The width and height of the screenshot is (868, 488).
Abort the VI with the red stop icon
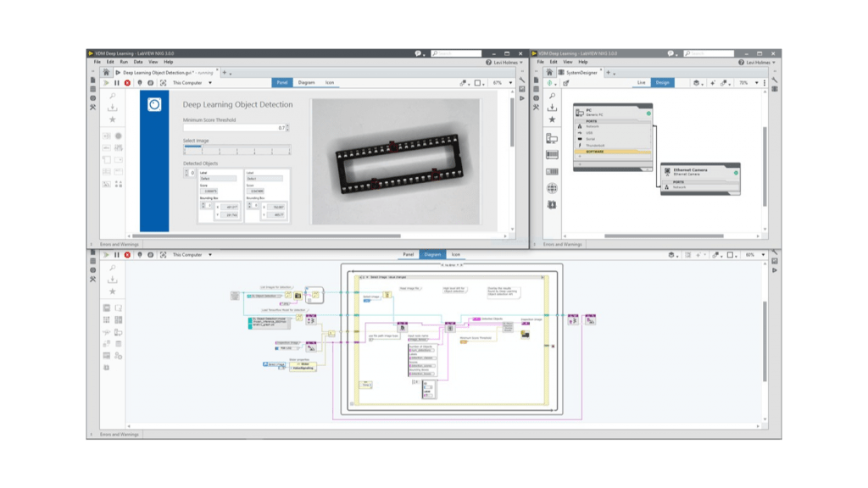point(127,81)
